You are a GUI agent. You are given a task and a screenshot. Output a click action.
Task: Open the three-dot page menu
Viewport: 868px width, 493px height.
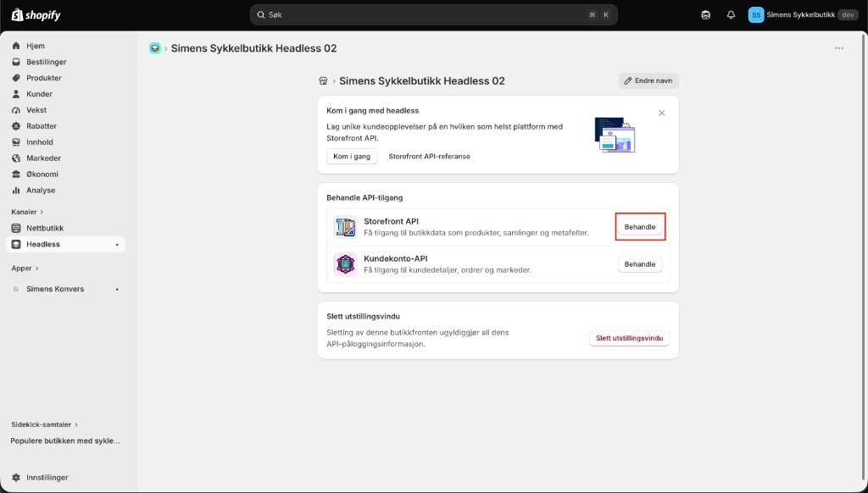(x=839, y=48)
